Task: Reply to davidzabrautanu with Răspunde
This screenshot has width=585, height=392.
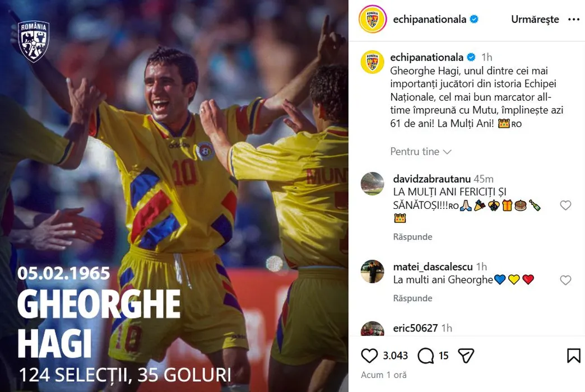Action: coord(412,237)
